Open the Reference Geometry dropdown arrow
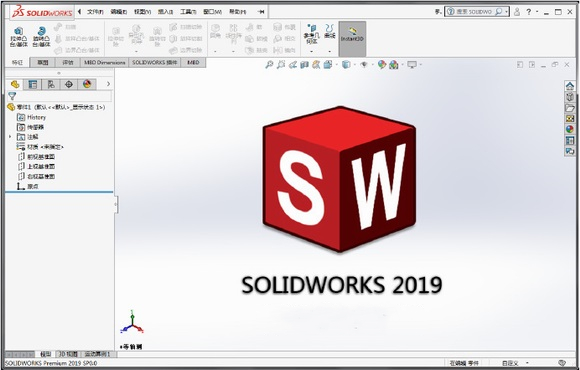The width and height of the screenshot is (580, 370). click(x=311, y=51)
